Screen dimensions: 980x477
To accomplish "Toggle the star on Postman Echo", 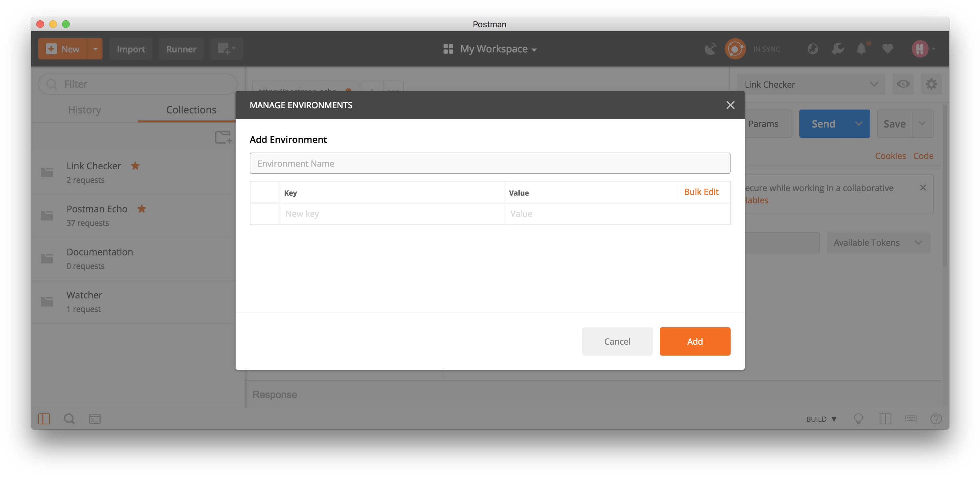I will (141, 209).
